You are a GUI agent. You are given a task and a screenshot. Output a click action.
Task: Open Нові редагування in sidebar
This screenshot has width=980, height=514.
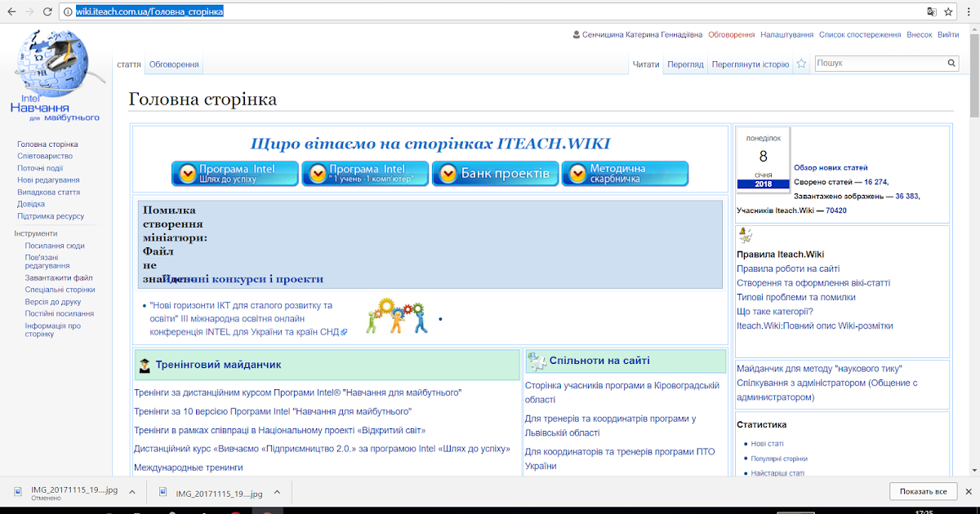pyautogui.click(x=48, y=180)
